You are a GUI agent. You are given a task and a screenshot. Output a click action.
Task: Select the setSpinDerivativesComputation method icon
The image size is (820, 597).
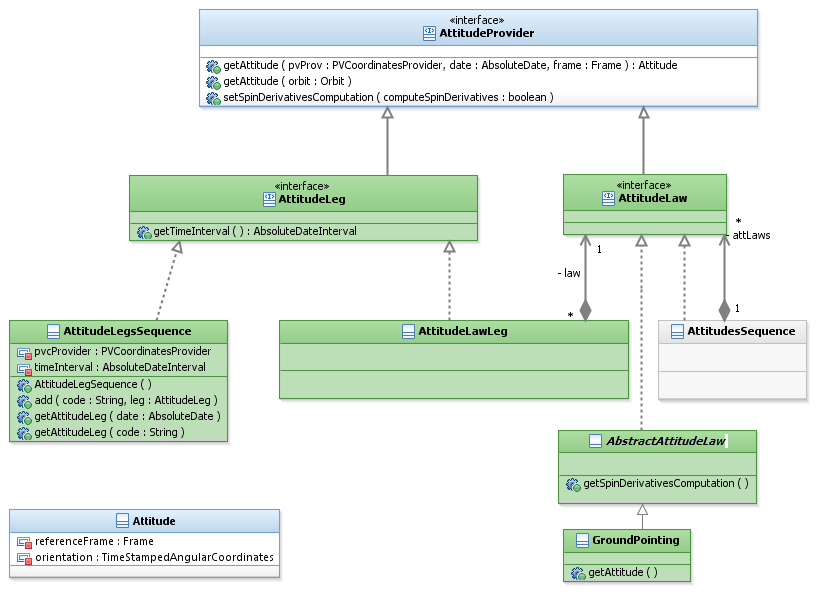click(213, 98)
